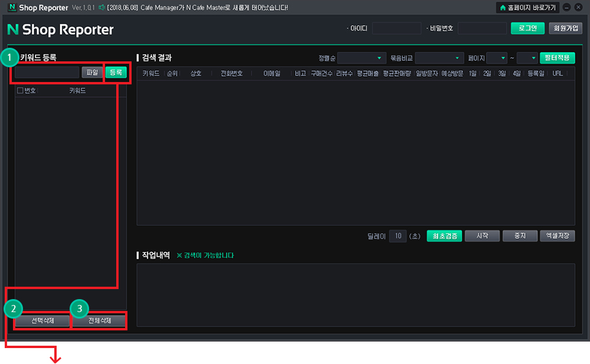Click the 필터적용 apply filter button
Viewport: 590px width, 364px height.
pos(558,58)
